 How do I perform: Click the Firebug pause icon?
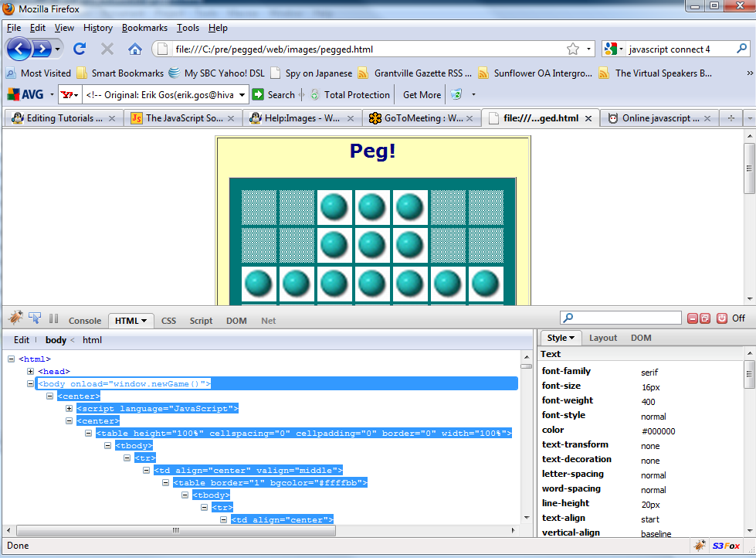tap(53, 318)
